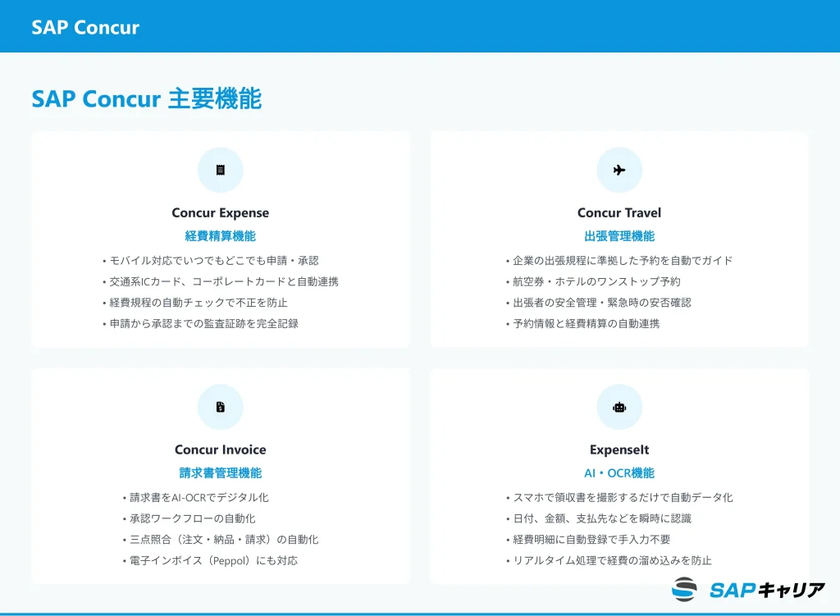Click 経費明細に自動登録で手入力不要 bullet
Screen dimensions: 840x616
(588, 540)
